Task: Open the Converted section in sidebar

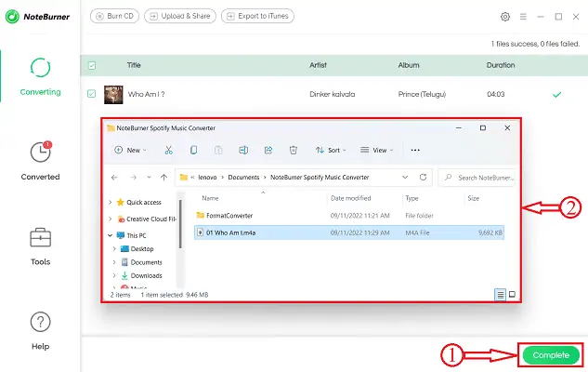Action: pos(40,162)
